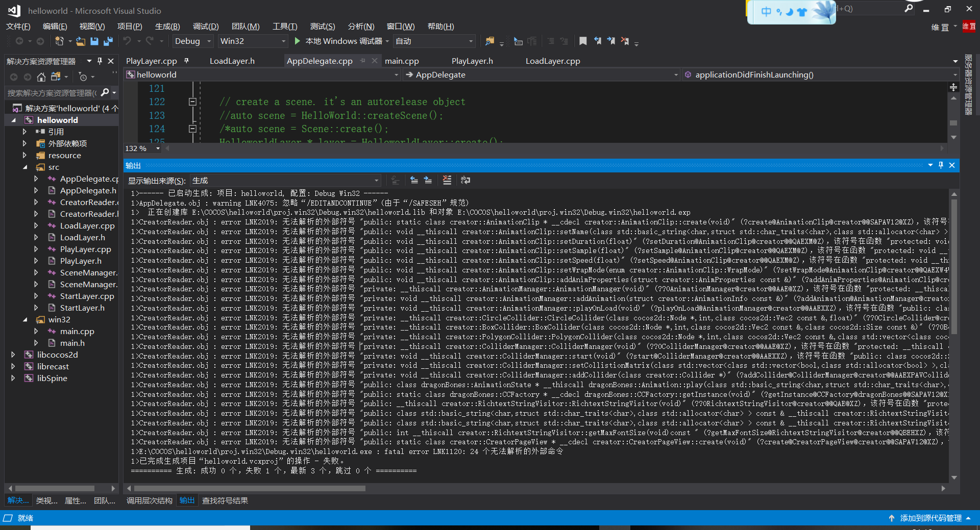The image size is (980, 530).
Task: Clear all bookmarks with the red-x bookmark icon
Action: (x=625, y=41)
